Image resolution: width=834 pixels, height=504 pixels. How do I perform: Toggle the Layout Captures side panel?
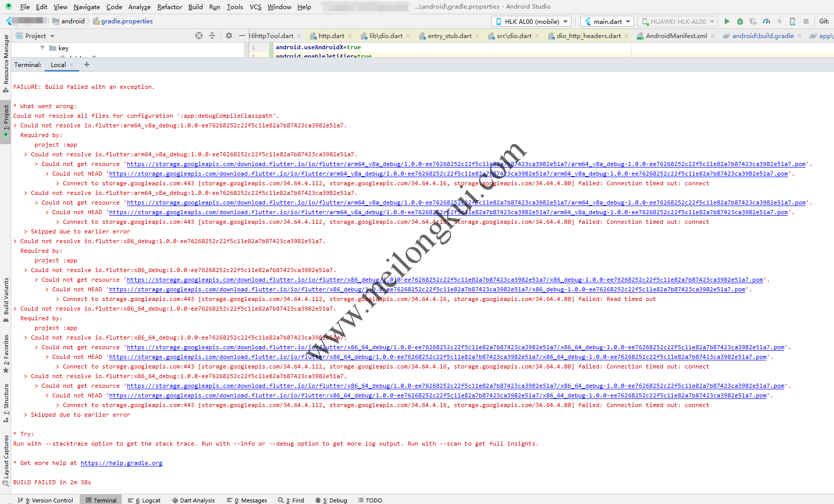[x=6, y=460]
